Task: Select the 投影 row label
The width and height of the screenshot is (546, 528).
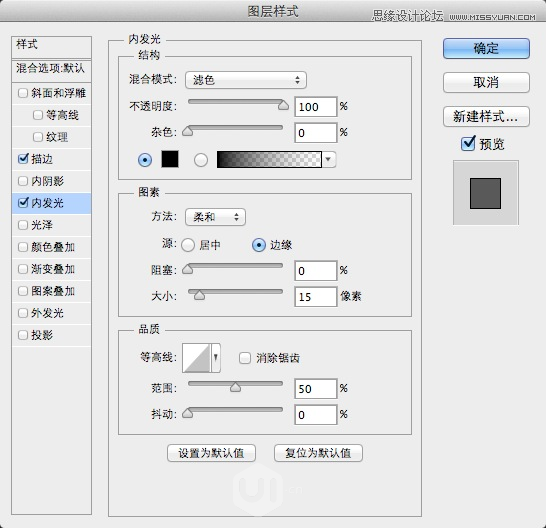Action: (x=42, y=335)
